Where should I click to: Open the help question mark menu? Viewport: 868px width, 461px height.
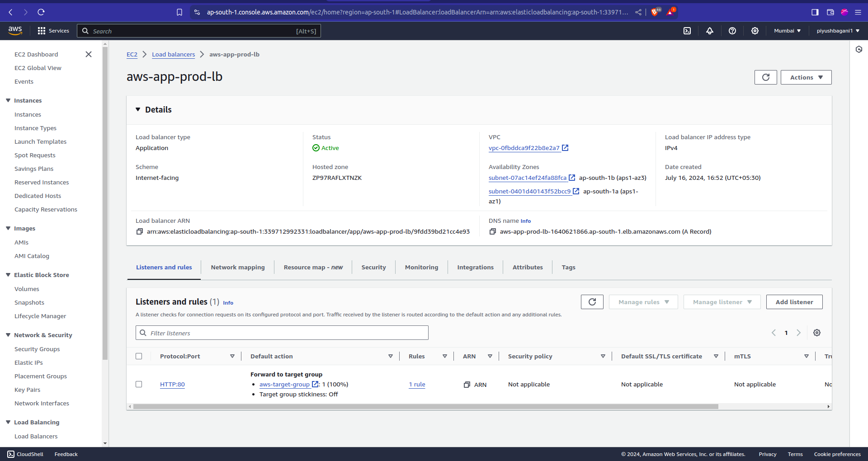coord(732,31)
